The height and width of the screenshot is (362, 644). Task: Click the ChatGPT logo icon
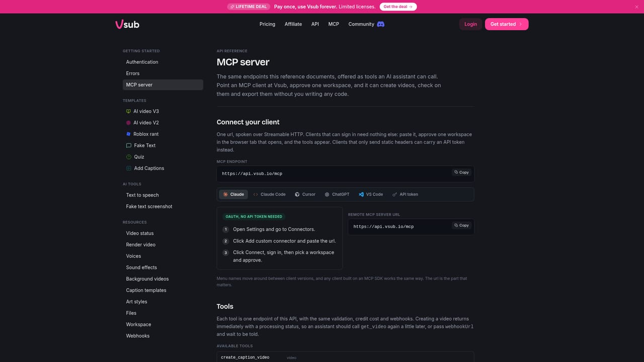(327, 194)
